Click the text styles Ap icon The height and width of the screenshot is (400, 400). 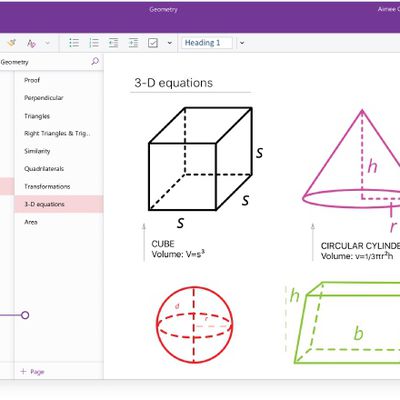point(31,43)
